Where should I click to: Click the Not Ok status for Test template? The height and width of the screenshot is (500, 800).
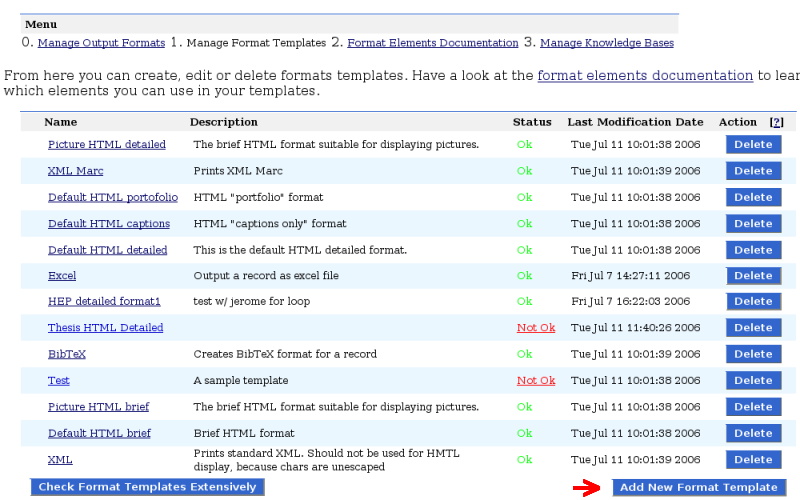click(x=535, y=381)
